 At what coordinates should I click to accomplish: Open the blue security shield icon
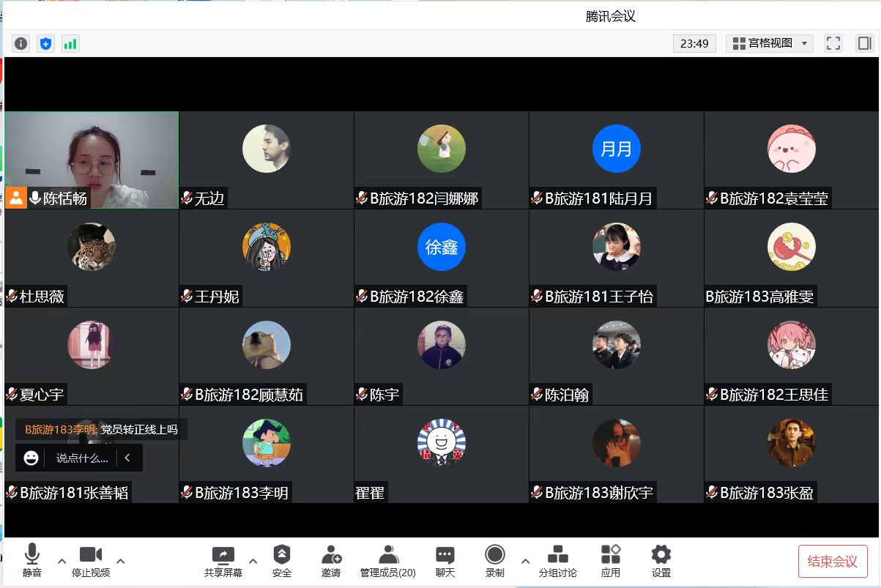click(x=45, y=44)
